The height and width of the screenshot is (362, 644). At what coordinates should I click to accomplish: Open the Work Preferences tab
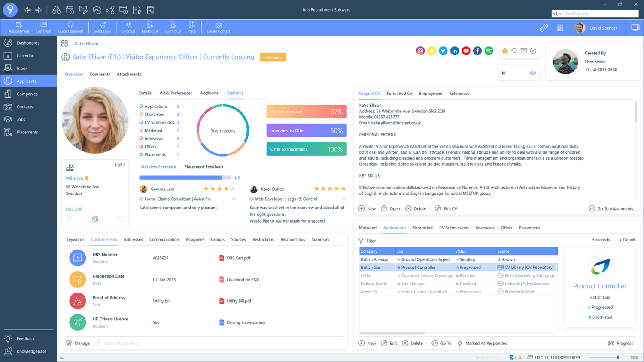pos(176,93)
